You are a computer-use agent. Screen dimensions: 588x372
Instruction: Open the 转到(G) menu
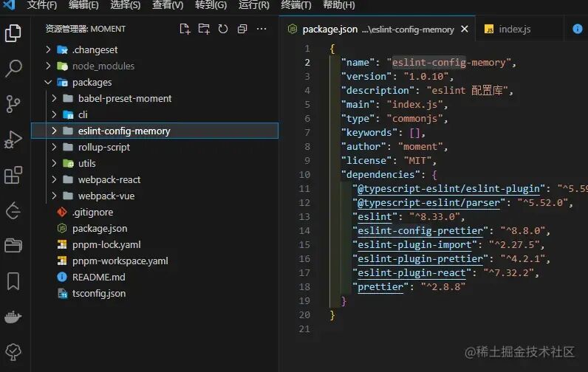pyautogui.click(x=211, y=5)
